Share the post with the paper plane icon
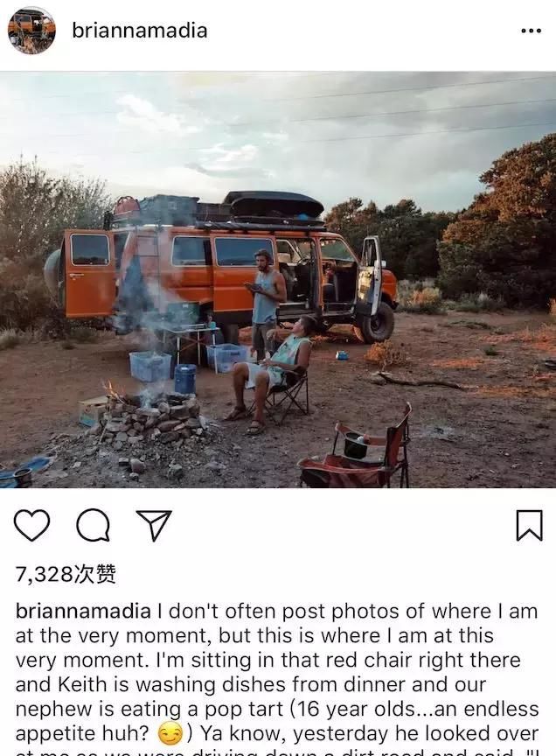The height and width of the screenshot is (756, 556). tap(154, 525)
